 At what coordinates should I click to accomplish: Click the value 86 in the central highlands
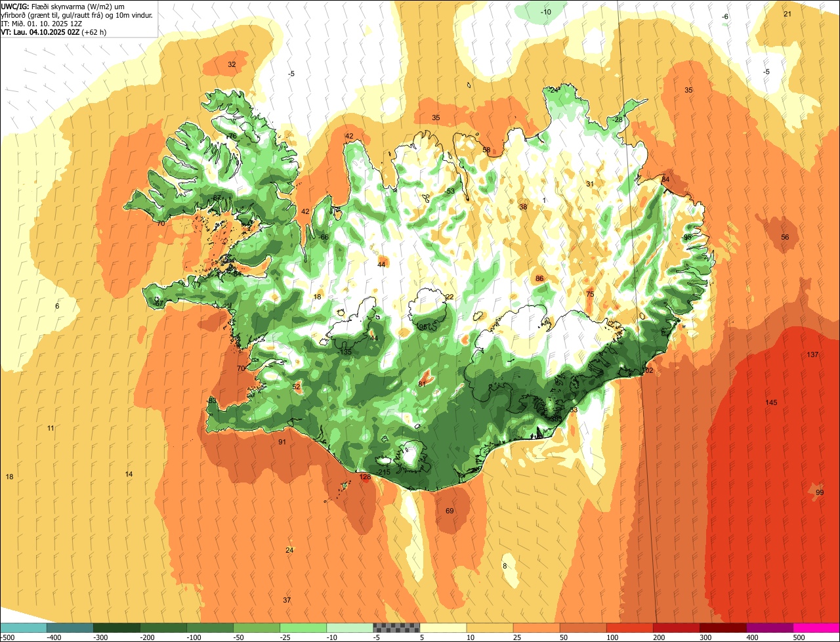click(x=539, y=278)
